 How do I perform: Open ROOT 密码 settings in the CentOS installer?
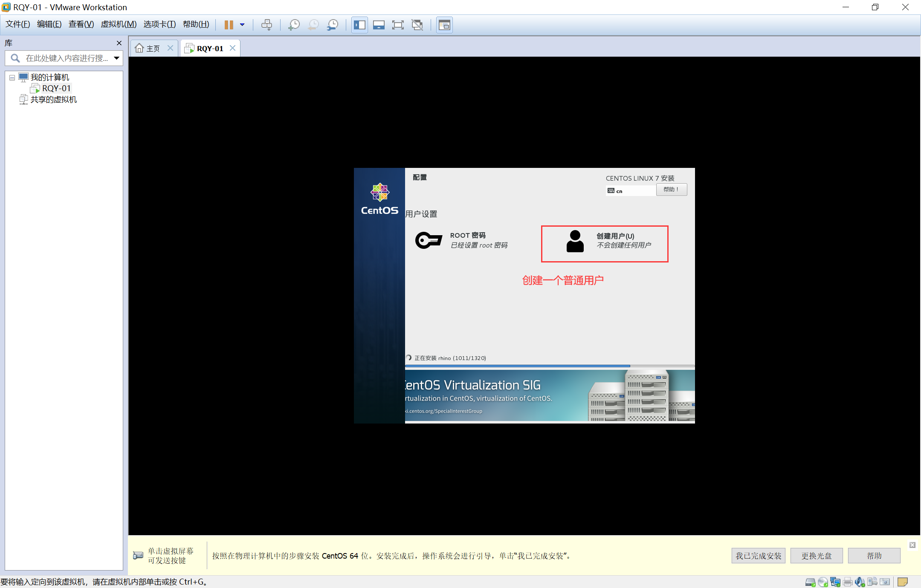[462, 240]
